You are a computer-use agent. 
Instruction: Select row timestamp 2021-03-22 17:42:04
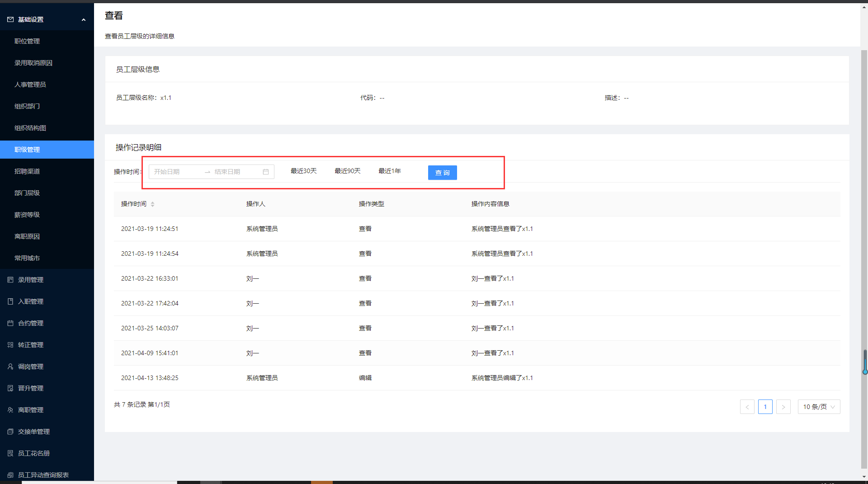coord(150,303)
